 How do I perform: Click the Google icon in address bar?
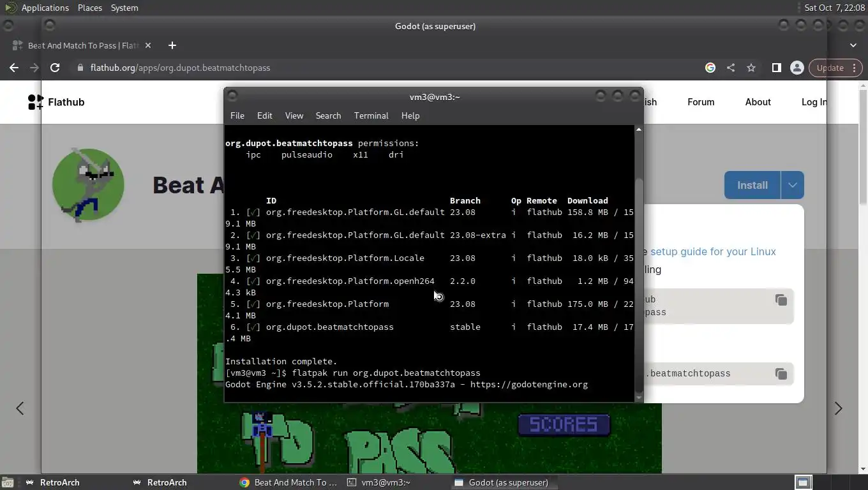710,68
